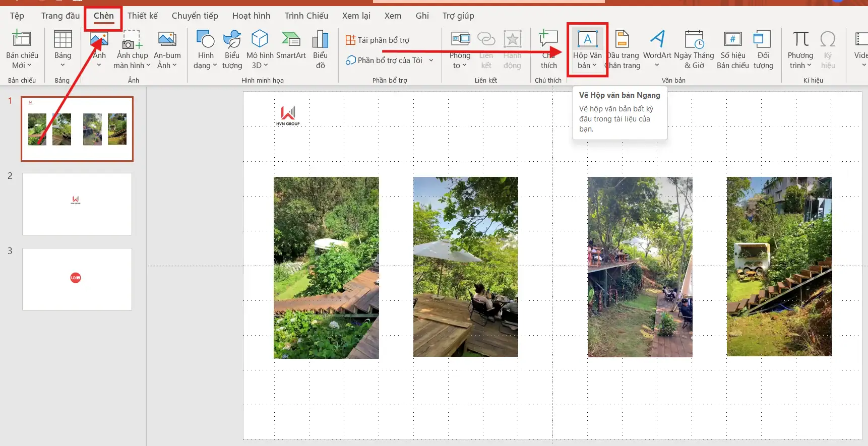The width and height of the screenshot is (868, 446).
Task: Expand the Bản chiếu Mới dropdown arrow
Action: 29,65
